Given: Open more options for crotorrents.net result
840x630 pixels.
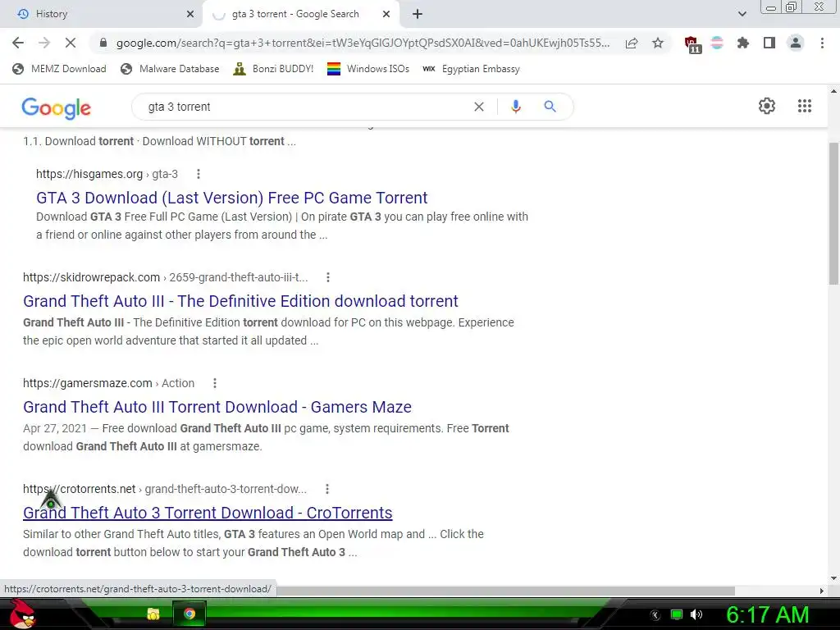Looking at the screenshot, I should [326, 489].
